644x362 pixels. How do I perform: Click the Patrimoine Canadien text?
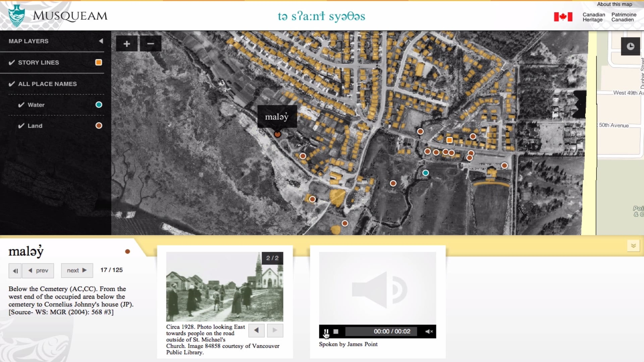(624, 17)
